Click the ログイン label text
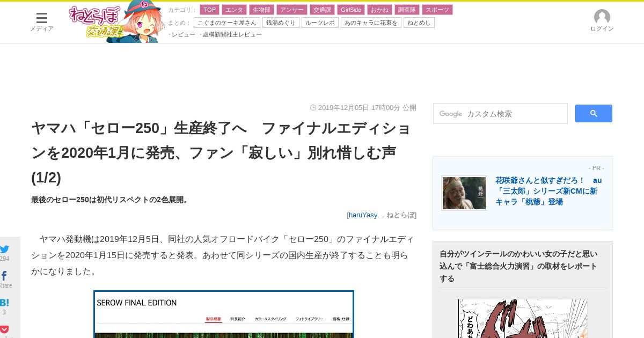This screenshot has height=338, width=644. (602, 29)
